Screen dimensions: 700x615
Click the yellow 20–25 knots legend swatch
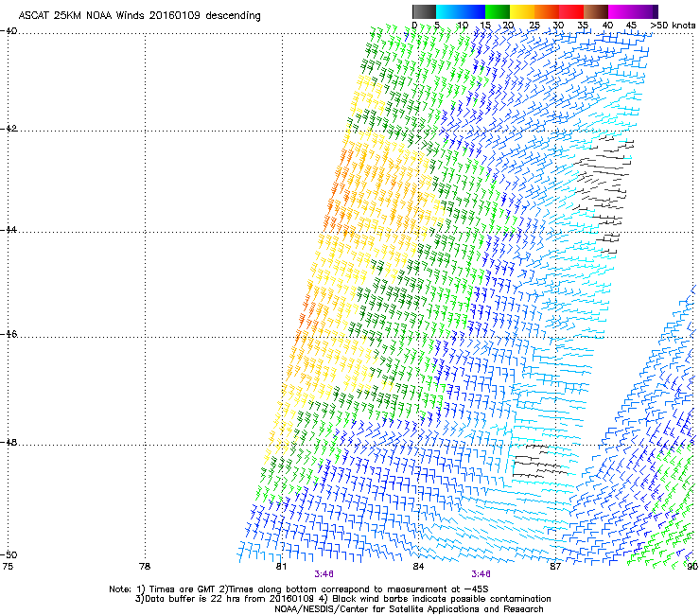tap(522, 11)
